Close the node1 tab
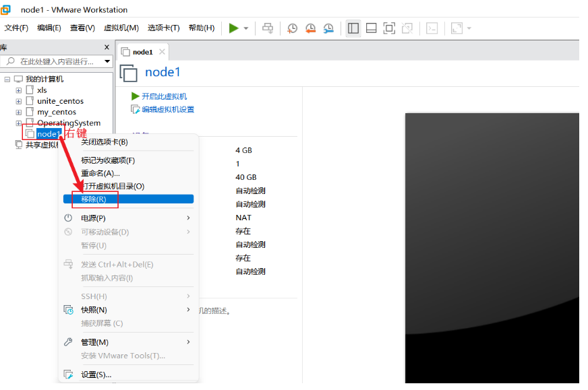This screenshot has width=588, height=390. coord(162,52)
